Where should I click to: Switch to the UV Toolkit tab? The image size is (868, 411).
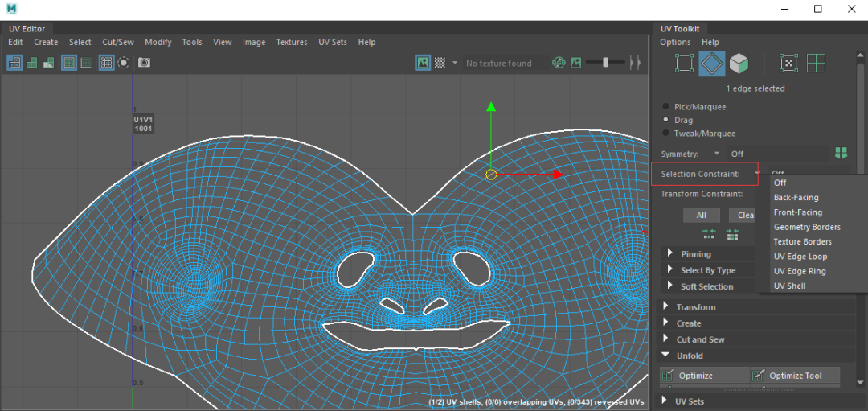(x=681, y=29)
